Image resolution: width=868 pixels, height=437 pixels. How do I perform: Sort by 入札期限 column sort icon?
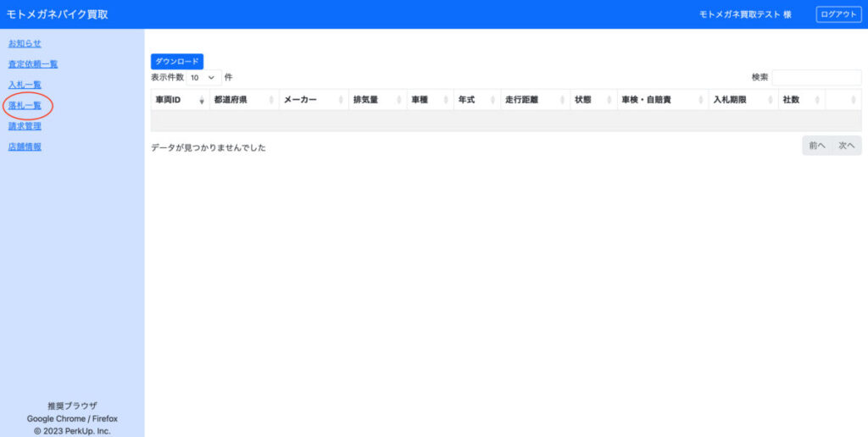coord(771,100)
